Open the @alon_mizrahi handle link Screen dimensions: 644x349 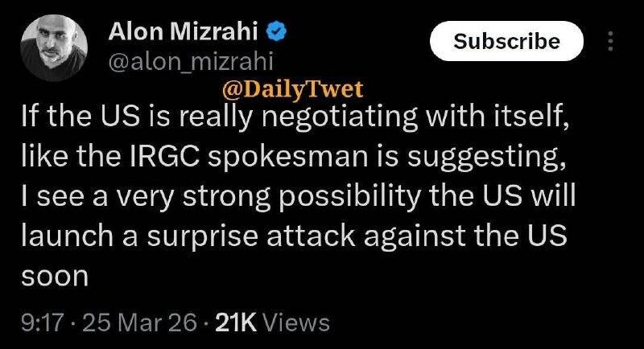pos(191,61)
